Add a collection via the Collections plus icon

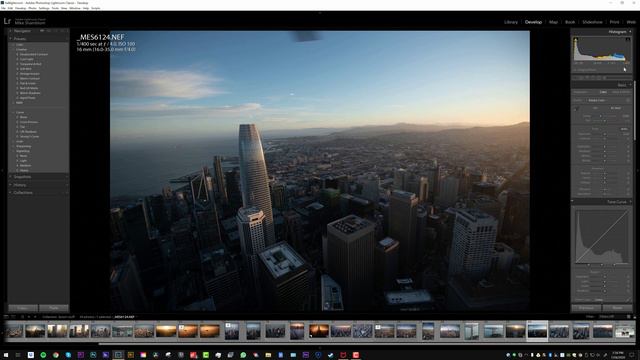pyautogui.click(x=67, y=193)
